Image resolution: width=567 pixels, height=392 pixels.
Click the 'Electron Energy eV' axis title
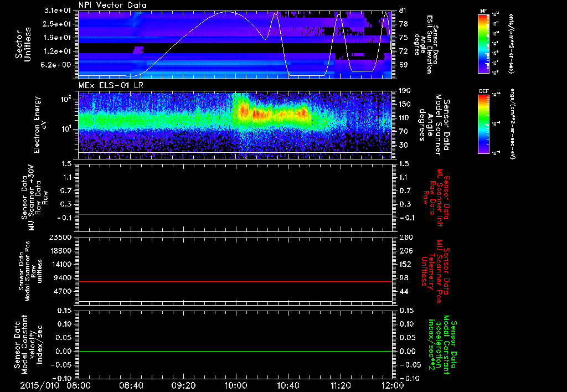(x=40, y=125)
